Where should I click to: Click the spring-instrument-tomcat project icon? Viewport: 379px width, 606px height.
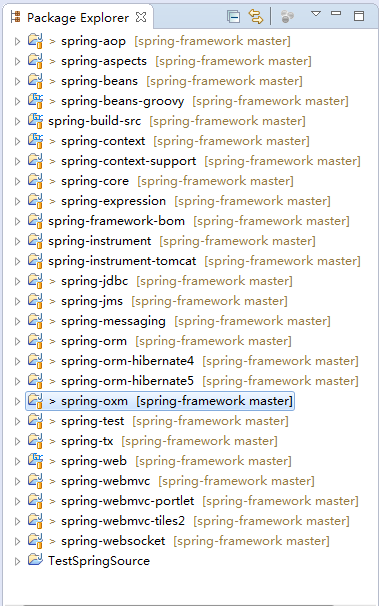click(35, 260)
